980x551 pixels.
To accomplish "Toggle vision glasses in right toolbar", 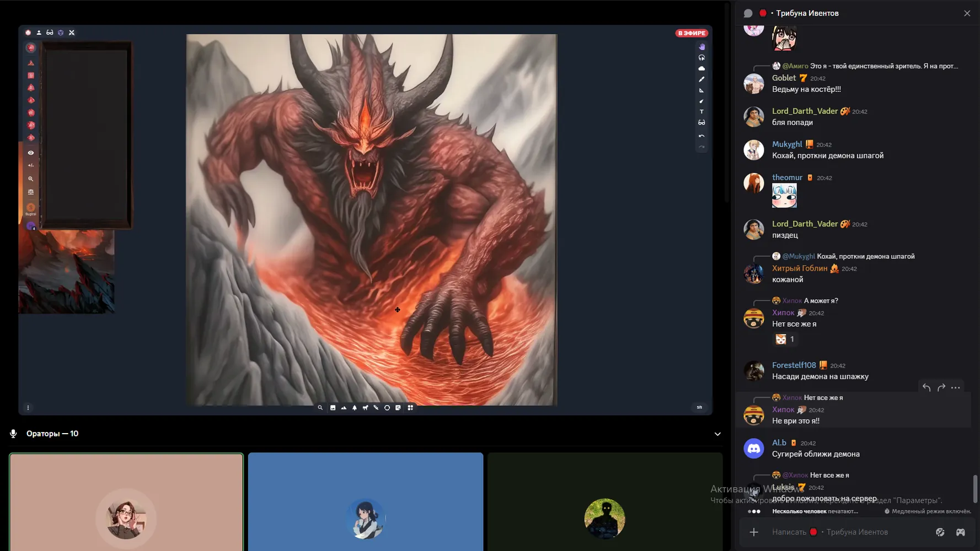I will pyautogui.click(x=701, y=122).
